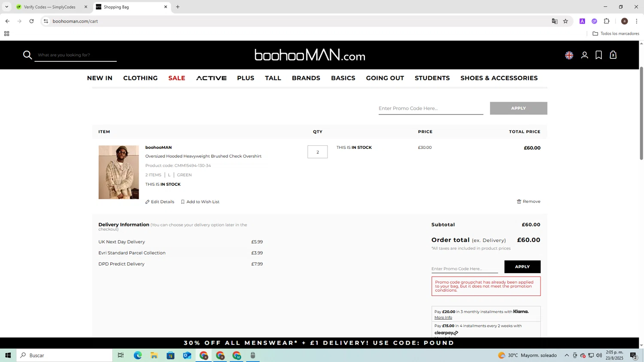Viewport: 644px width, 362px height.
Task: Click the black APPLY promo button
Action: pos(522,267)
